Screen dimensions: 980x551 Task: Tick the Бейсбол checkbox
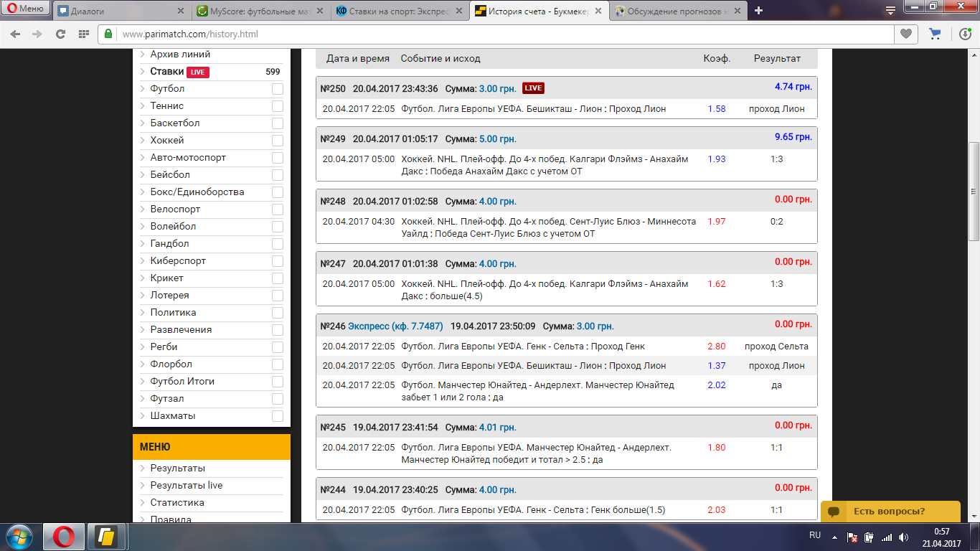[x=278, y=175]
